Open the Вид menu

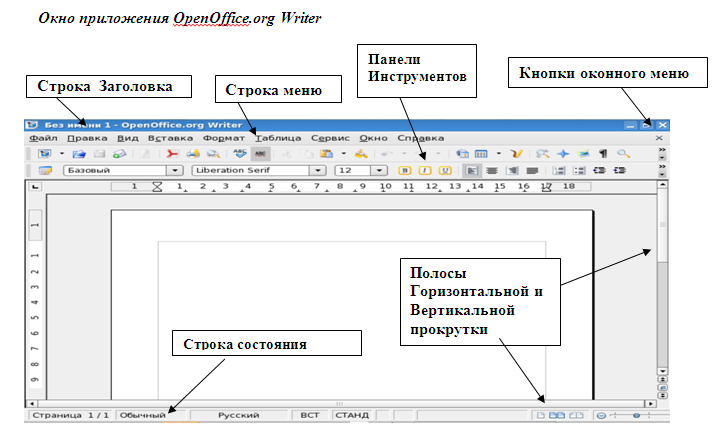(x=128, y=138)
